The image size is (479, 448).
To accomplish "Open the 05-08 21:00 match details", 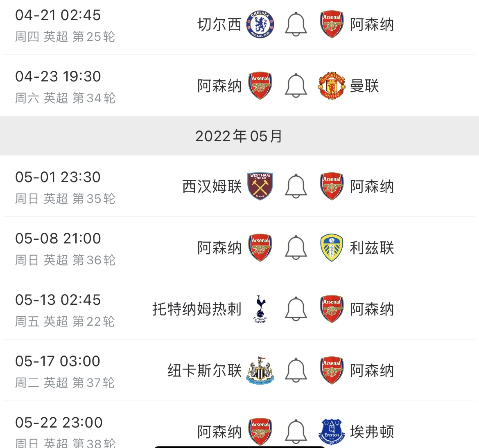I will click(239, 248).
